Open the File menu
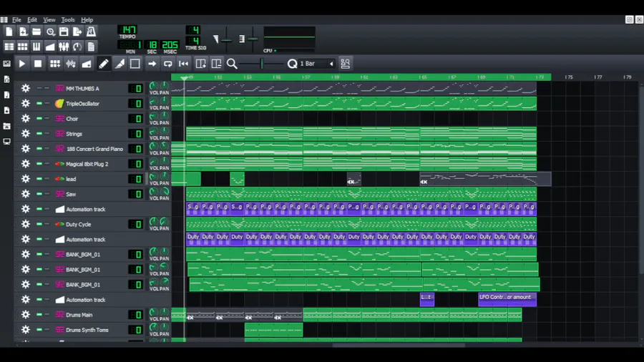 pyautogui.click(x=16, y=20)
